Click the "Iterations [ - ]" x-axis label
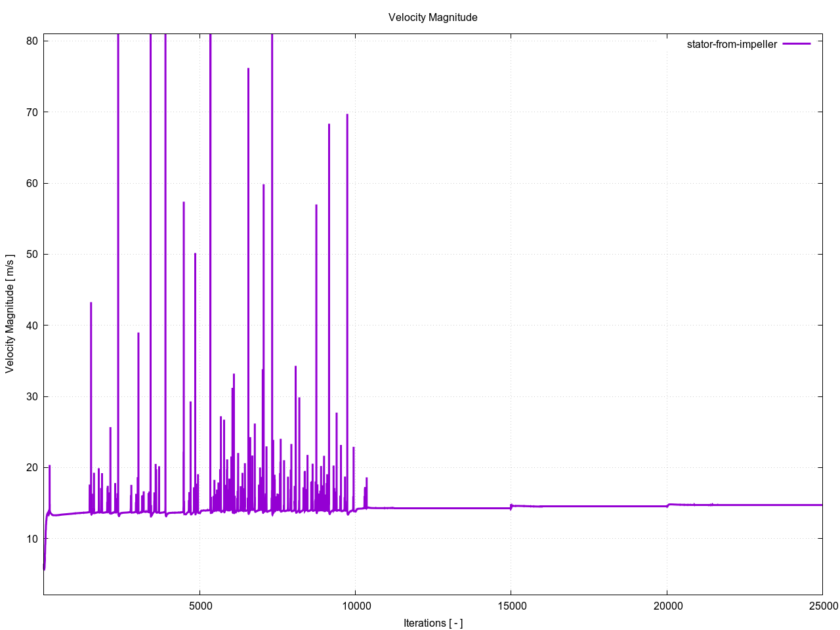The height and width of the screenshot is (630, 840). click(432, 623)
